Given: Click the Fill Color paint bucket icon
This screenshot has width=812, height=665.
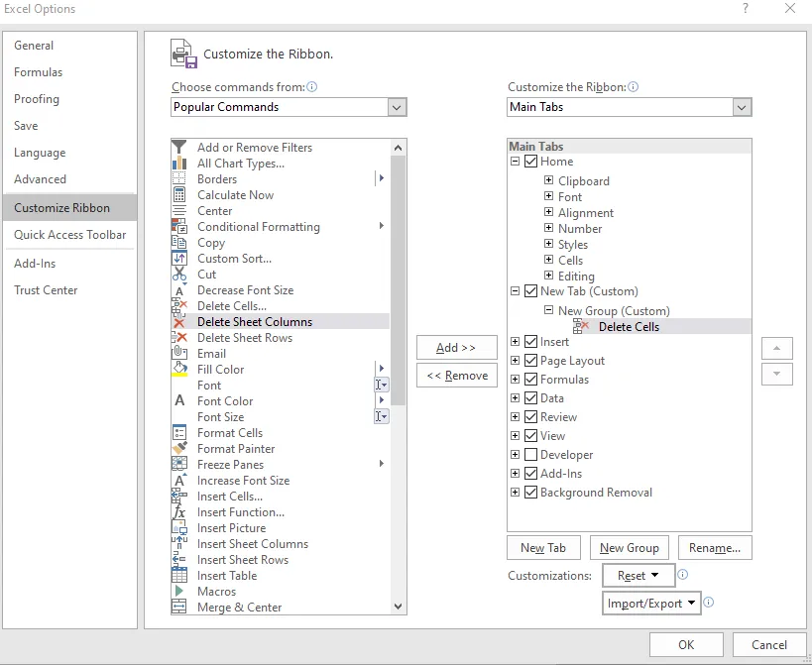Looking at the screenshot, I should click(x=179, y=369).
